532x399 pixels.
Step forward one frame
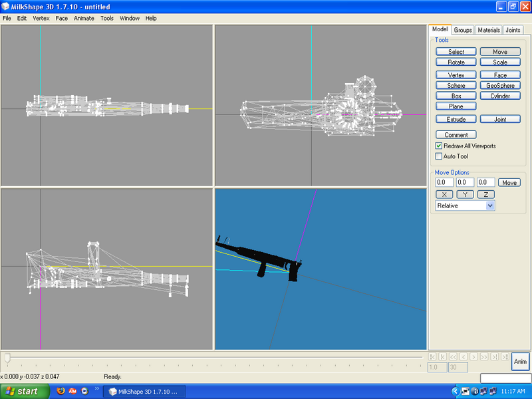tap(473, 356)
